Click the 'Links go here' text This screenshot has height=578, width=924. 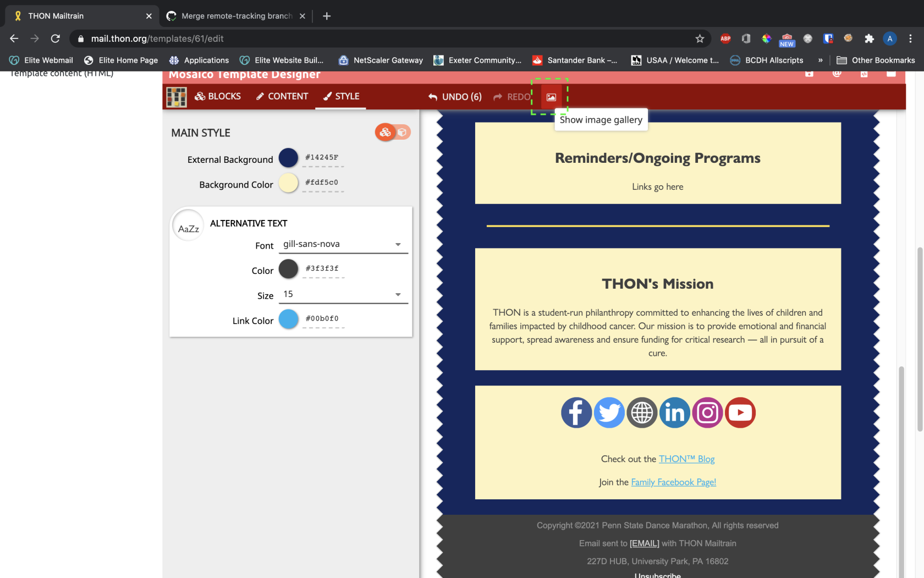coord(657,187)
